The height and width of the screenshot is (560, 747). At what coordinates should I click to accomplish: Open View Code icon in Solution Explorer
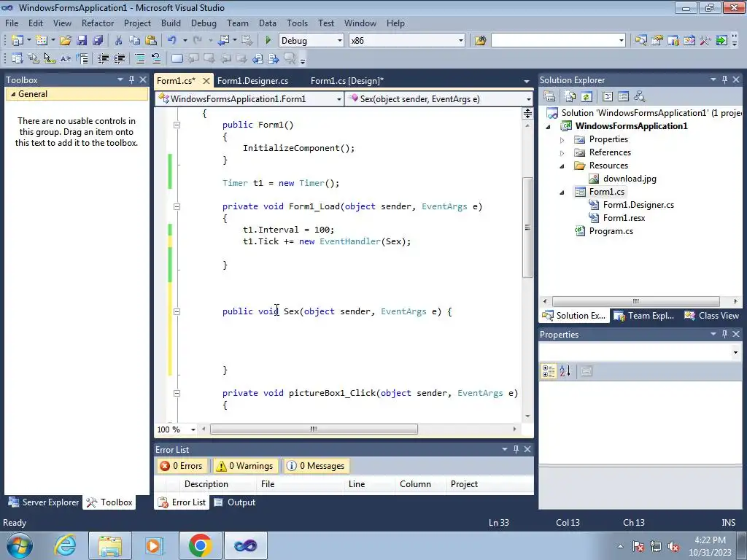[x=608, y=97]
